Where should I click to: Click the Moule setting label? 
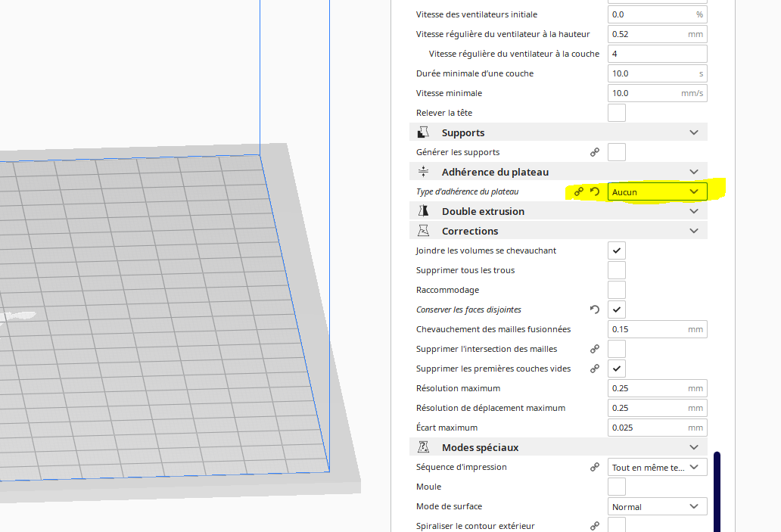click(x=428, y=487)
